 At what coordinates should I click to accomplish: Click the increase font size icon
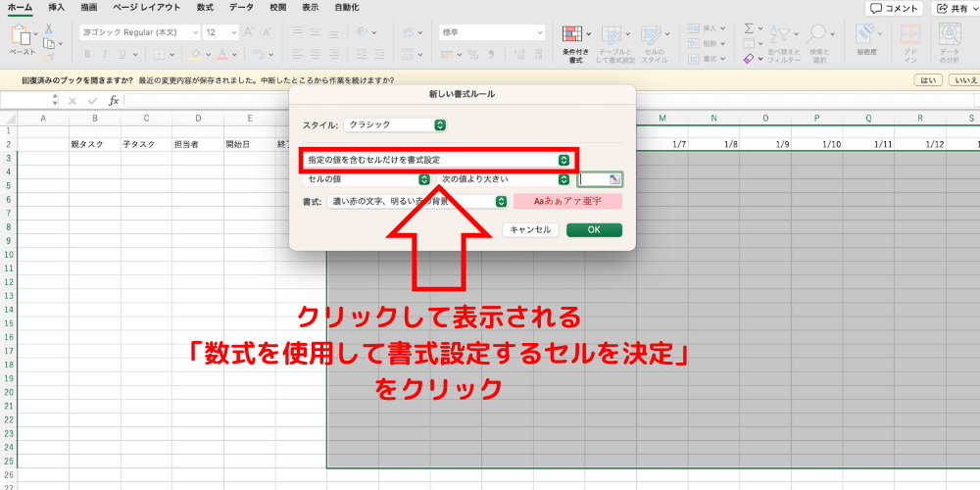(x=249, y=32)
